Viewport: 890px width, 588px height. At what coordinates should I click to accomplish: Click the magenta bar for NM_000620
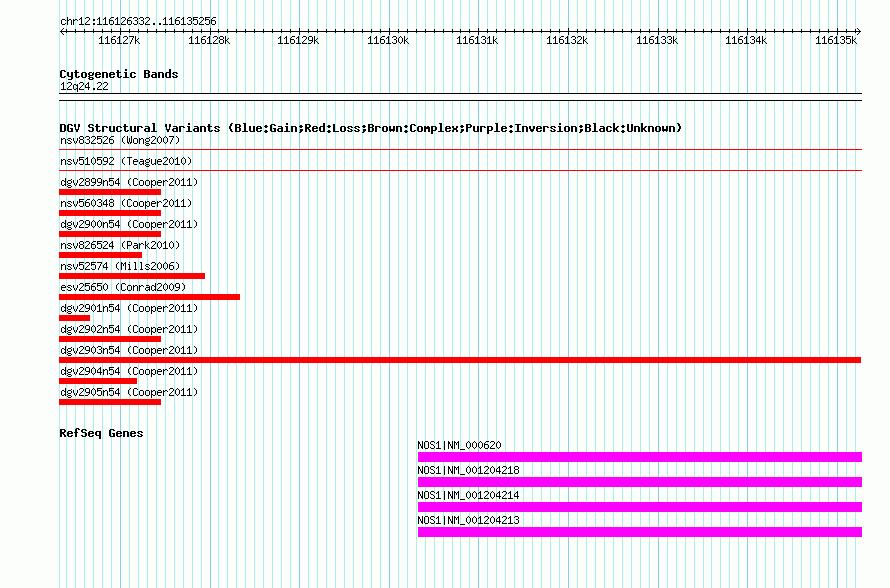640,457
